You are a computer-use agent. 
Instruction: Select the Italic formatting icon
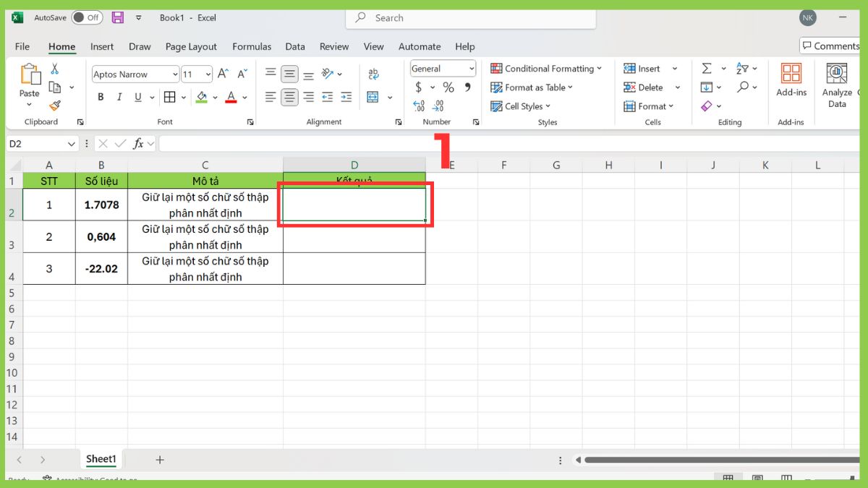tap(119, 96)
